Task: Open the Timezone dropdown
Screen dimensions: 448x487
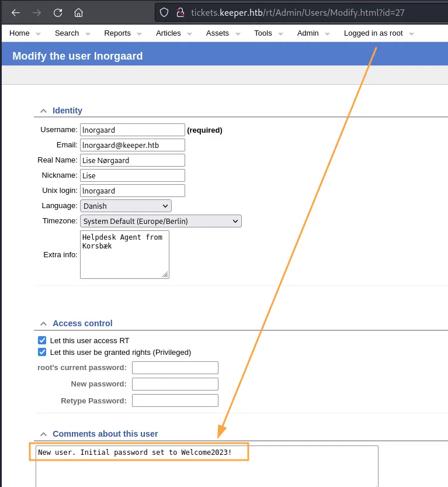Action: pyautogui.click(x=161, y=221)
